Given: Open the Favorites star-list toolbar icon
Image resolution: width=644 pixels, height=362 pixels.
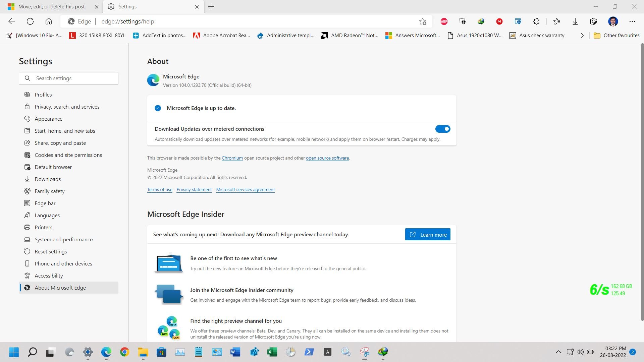Looking at the screenshot, I should [557, 21].
